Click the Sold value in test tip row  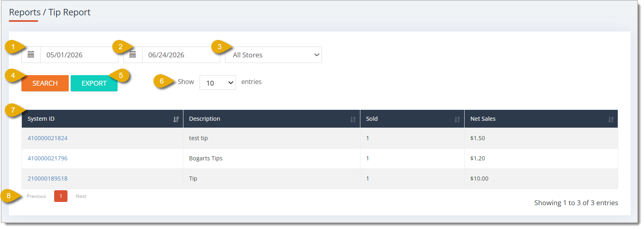coord(368,138)
